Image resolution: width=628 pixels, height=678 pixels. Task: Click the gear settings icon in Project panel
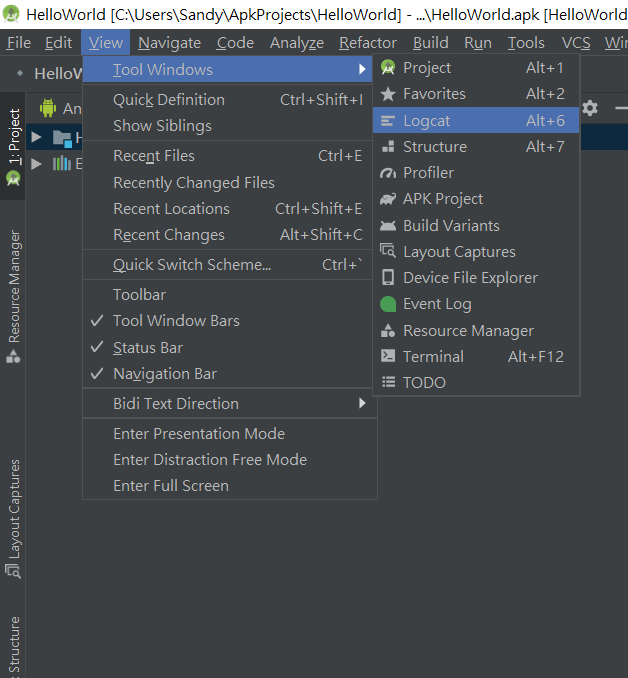[x=590, y=108]
